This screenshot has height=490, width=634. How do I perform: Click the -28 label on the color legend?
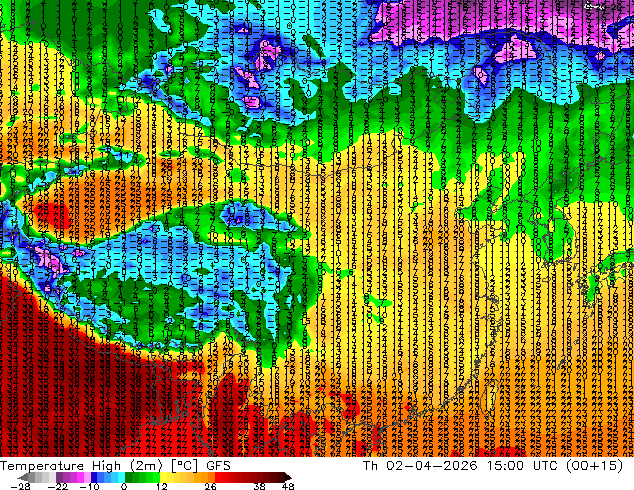(20, 486)
